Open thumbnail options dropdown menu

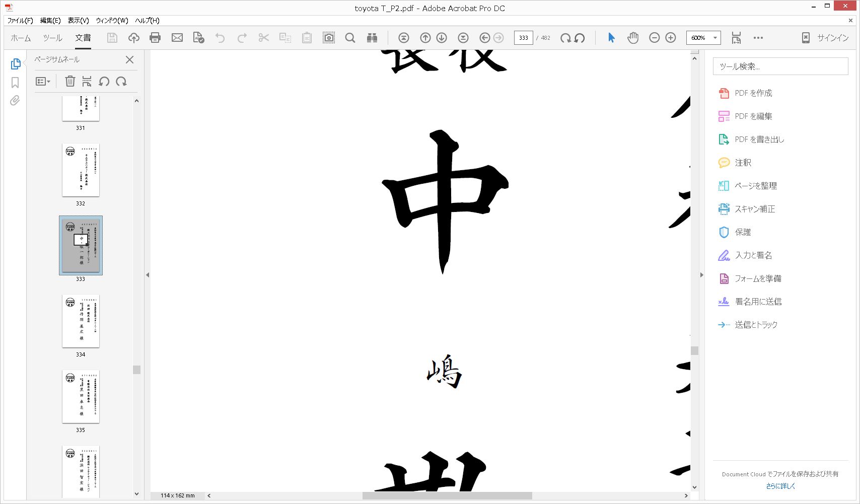click(43, 81)
